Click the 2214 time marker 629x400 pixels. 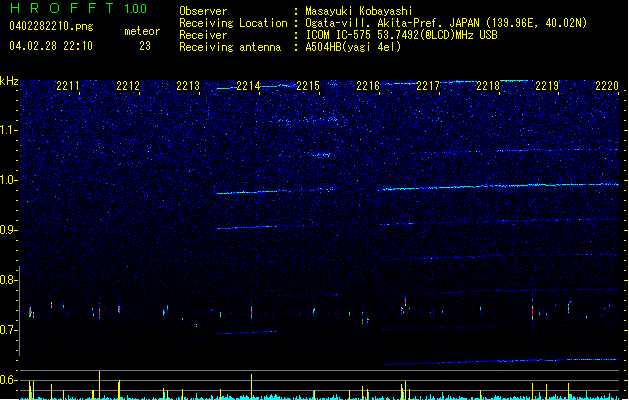248,86
